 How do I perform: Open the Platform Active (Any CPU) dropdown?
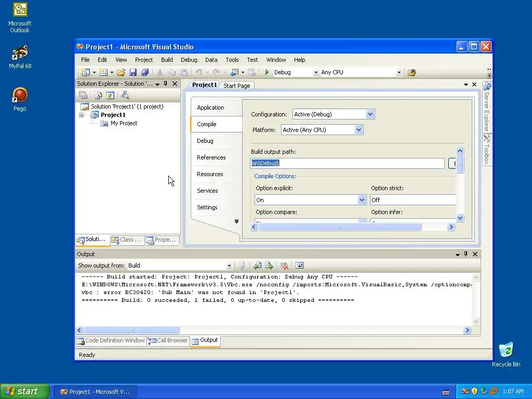(x=358, y=129)
